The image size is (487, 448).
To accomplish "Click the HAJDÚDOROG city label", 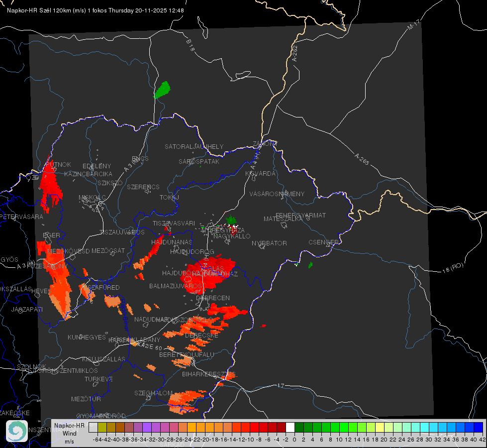I will point(192,251).
